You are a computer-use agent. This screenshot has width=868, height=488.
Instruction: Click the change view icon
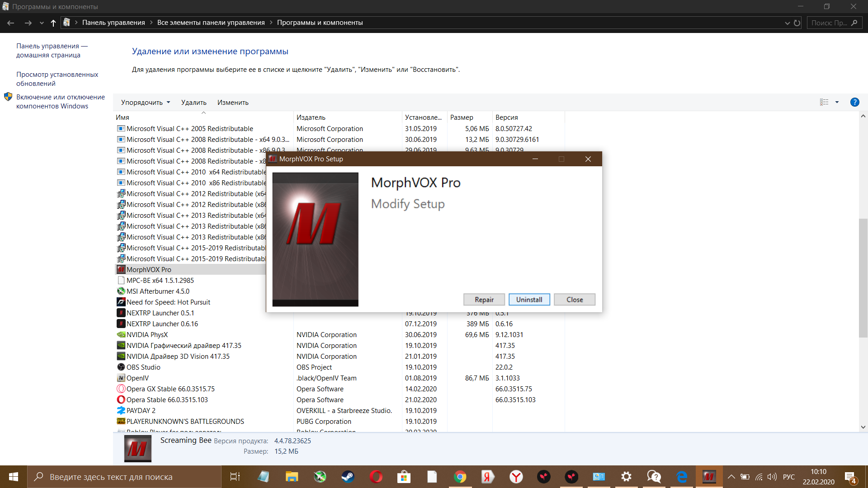pyautogui.click(x=824, y=103)
